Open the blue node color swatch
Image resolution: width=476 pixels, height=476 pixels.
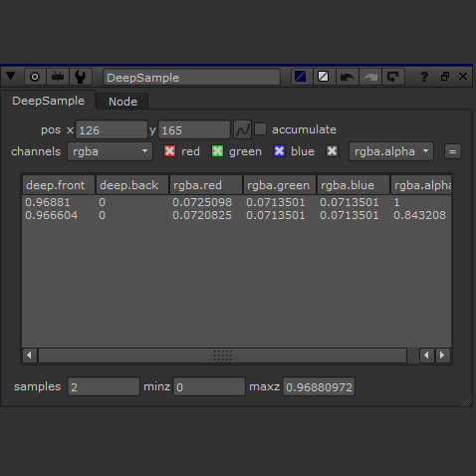tap(301, 77)
